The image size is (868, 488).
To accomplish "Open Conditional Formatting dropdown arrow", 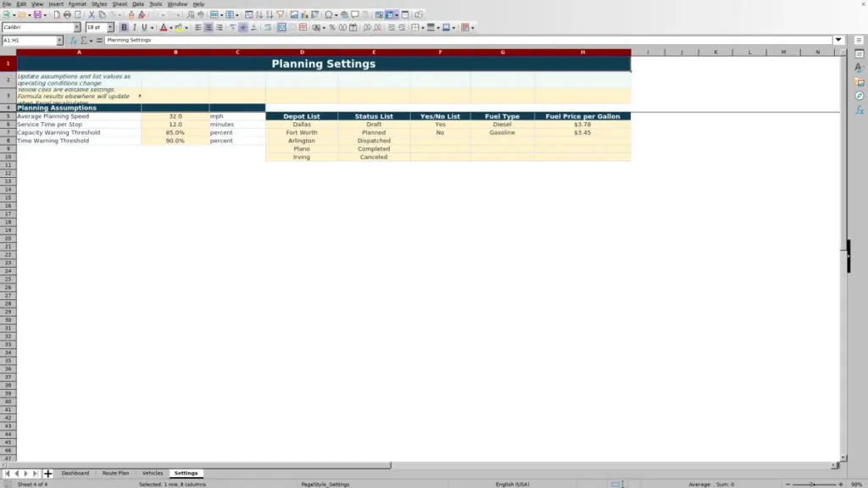I will (472, 28).
